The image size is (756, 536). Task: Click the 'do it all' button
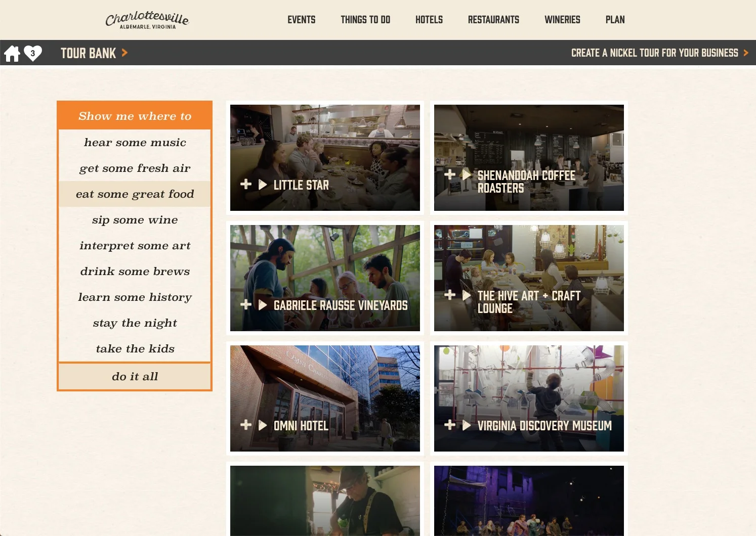135,377
